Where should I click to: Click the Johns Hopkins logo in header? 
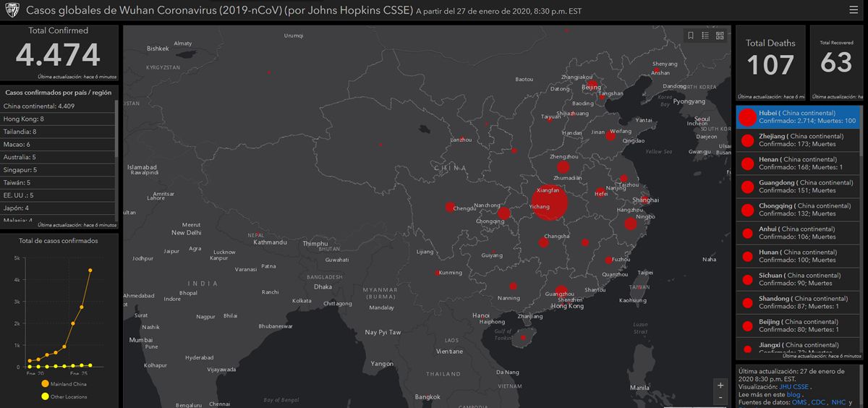coord(12,12)
